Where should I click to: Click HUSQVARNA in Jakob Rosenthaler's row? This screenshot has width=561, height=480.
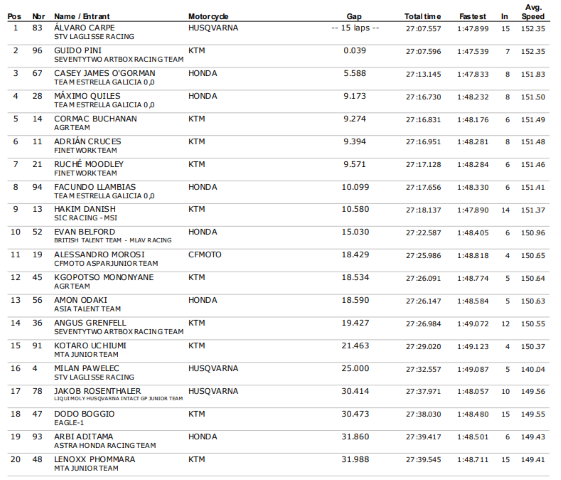(213, 391)
